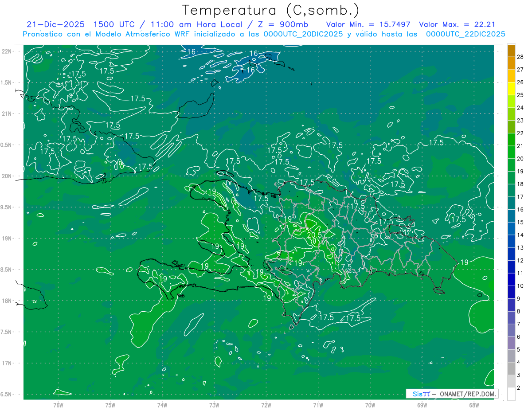Screen dimensions: 532x411
Task: Click the dark orange swatch atop colorbar
Action: pyautogui.click(x=511, y=51)
